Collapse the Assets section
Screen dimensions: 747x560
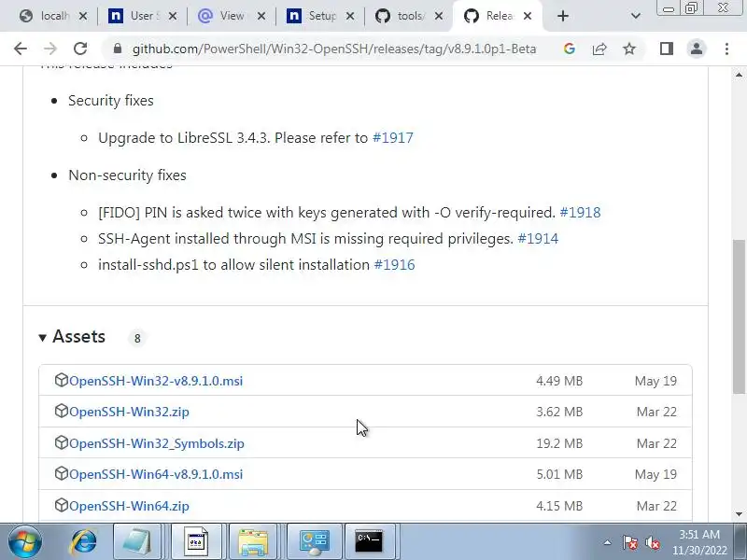click(73, 337)
